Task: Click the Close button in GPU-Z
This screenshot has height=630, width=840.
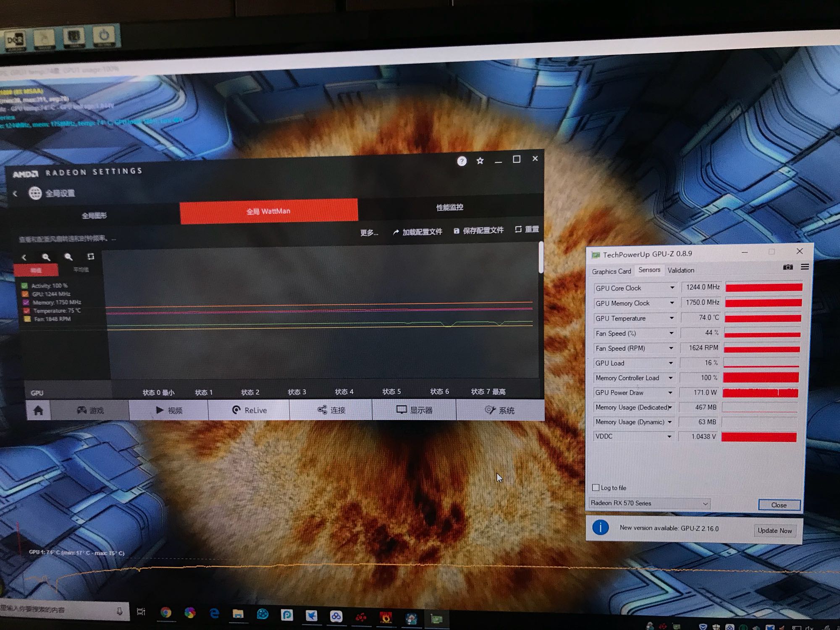Action: coord(779,505)
